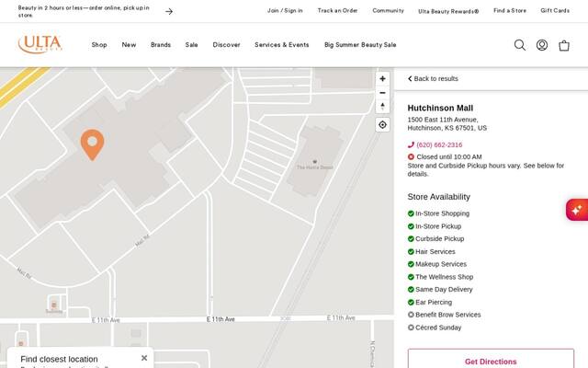Click Cécred Sunday item

tap(435, 328)
